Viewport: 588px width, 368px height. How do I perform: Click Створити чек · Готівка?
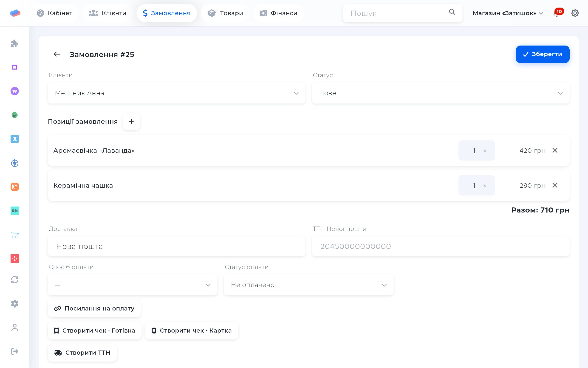tap(95, 331)
